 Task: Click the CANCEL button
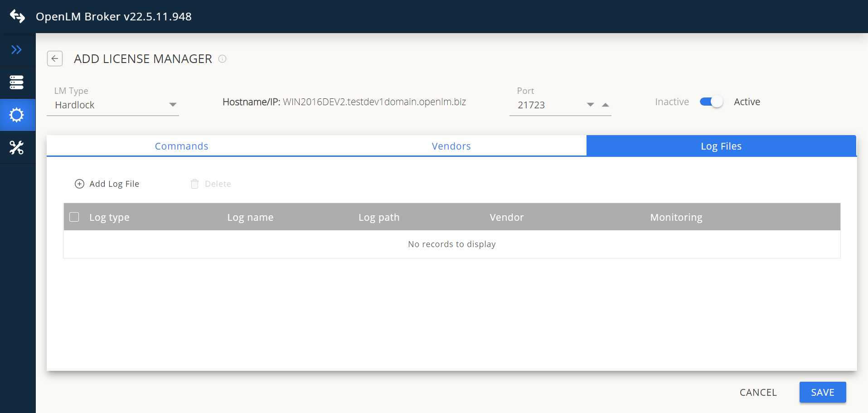tap(758, 392)
